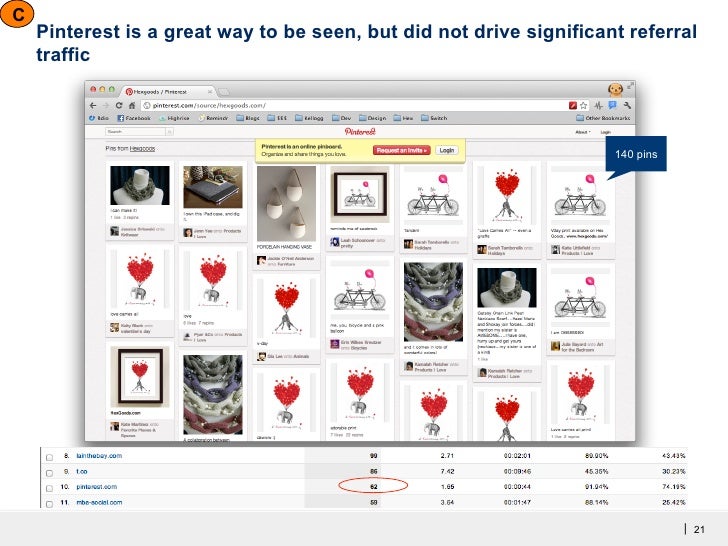
Task: Click the Login link in Pinterest header
Action: 605,132
